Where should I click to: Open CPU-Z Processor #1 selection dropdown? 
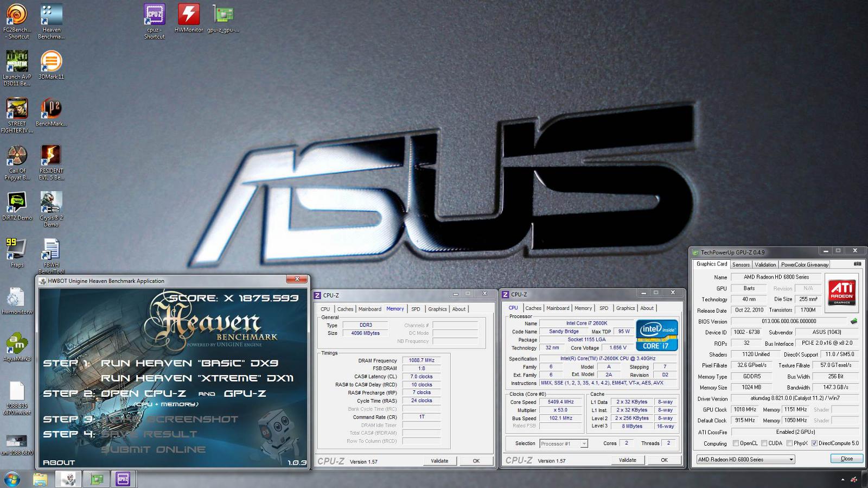[564, 443]
